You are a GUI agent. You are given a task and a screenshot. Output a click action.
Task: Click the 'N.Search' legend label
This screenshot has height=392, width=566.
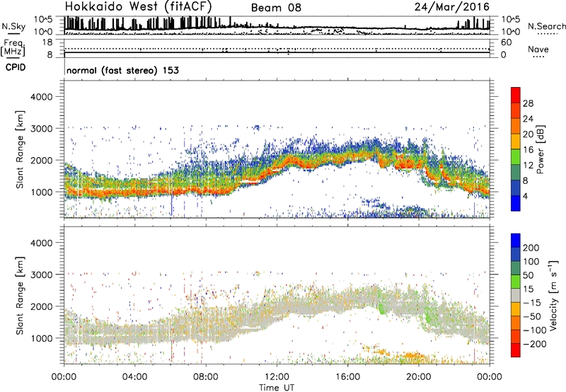point(546,26)
